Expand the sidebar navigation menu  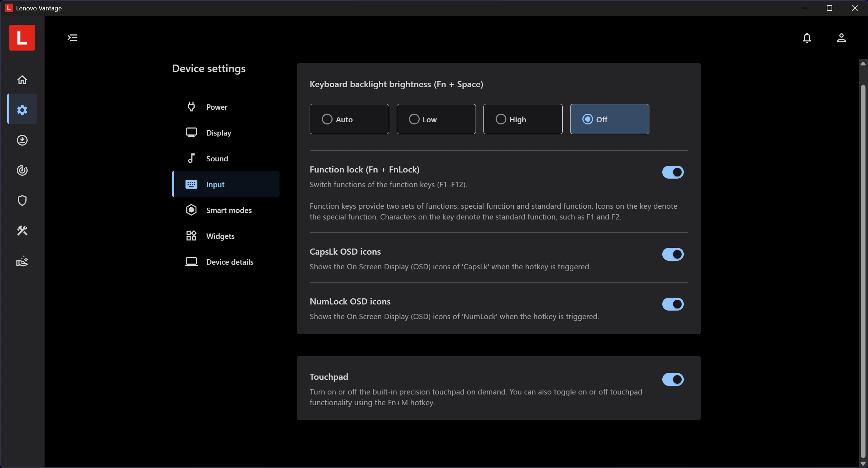pyautogui.click(x=72, y=38)
